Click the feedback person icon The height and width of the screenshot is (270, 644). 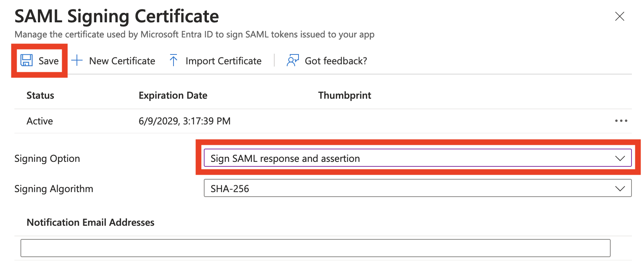coord(293,61)
